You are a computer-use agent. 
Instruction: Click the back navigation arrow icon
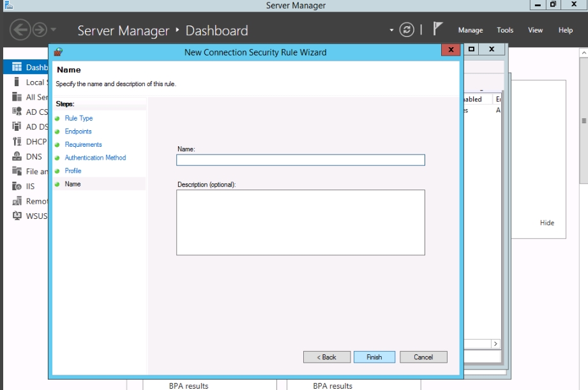coord(20,30)
